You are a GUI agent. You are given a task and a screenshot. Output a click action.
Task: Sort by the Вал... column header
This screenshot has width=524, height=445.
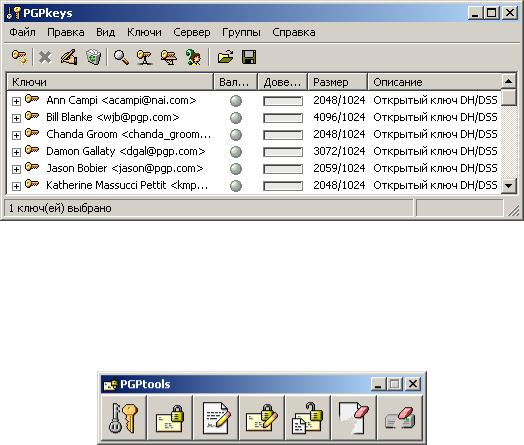tap(235, 82)
